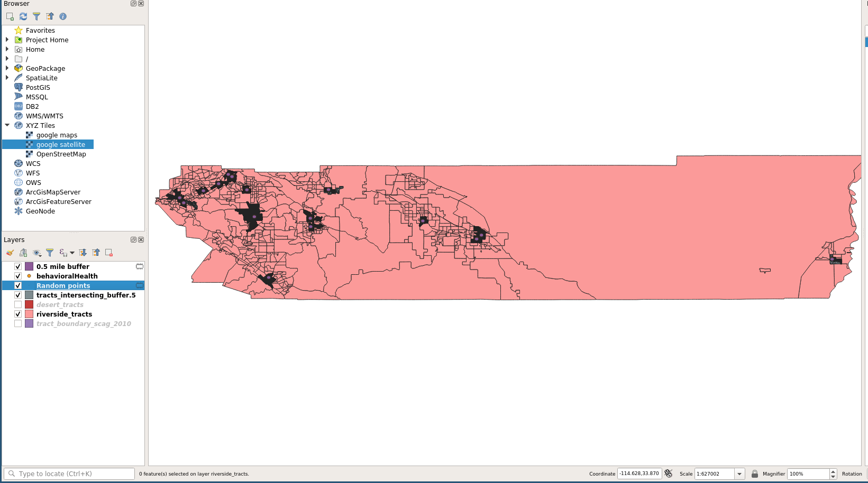Screen dimensions: 868x483
Task: Select google maps XYZ tile entry
Action: coord(57,135)
